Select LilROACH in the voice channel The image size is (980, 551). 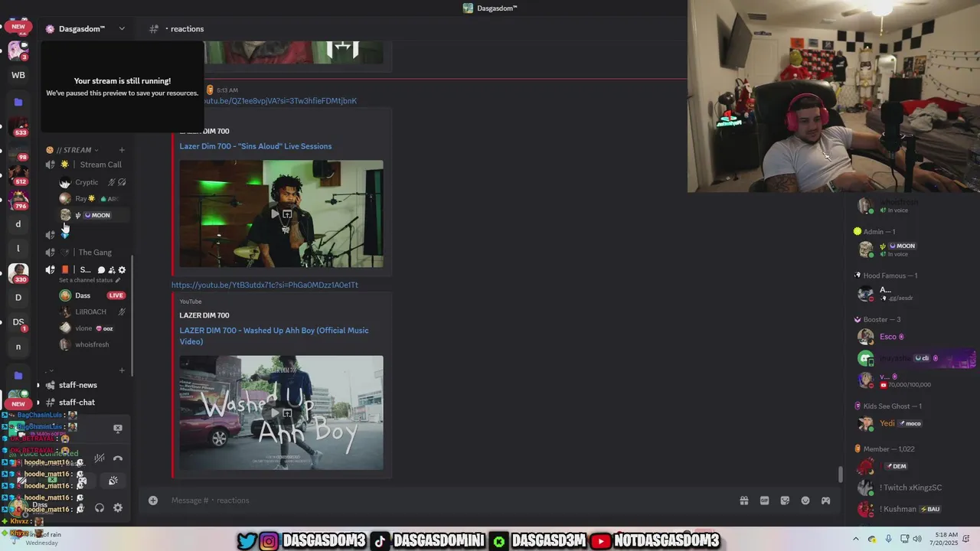(92, 312)
